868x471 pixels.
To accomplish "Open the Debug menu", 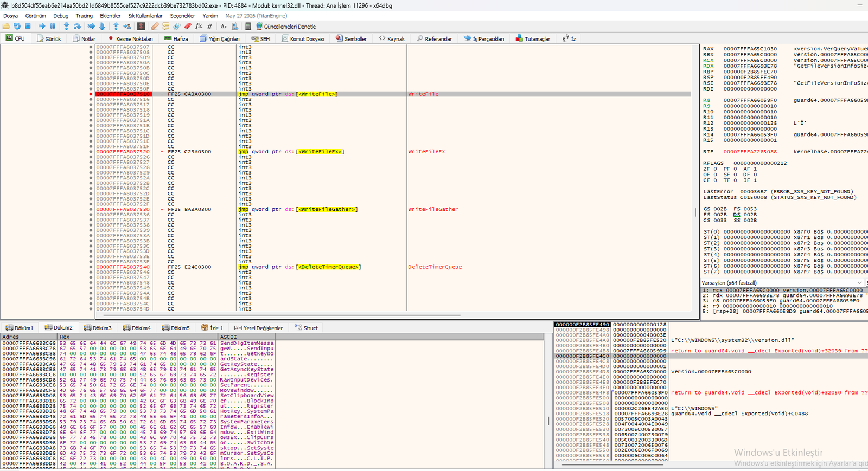I will [x=61, y=16].
